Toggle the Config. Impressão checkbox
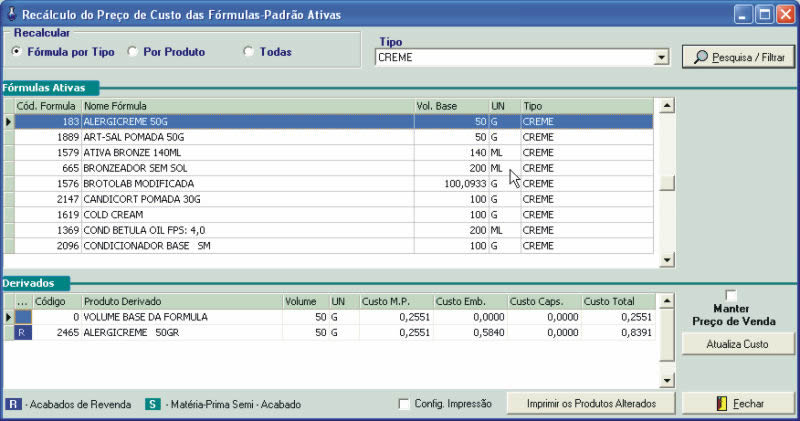Image resolution: width=800 pixels, height=421 pixels. [404, 404]
